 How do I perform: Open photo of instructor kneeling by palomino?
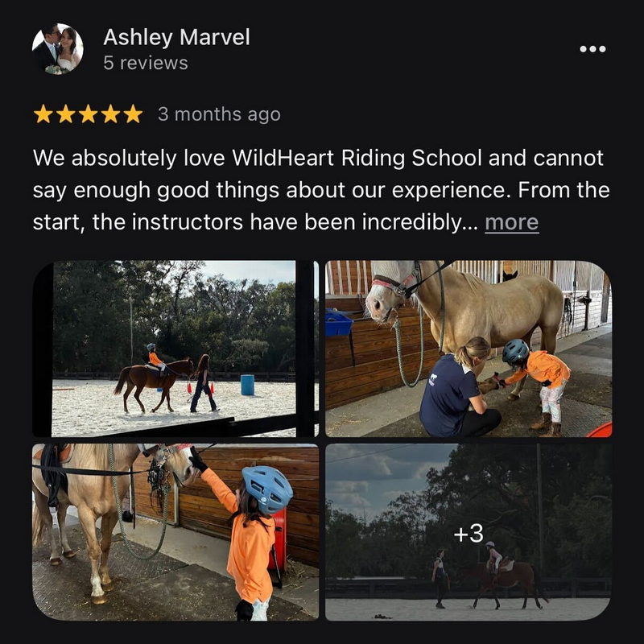coord(469,349)
